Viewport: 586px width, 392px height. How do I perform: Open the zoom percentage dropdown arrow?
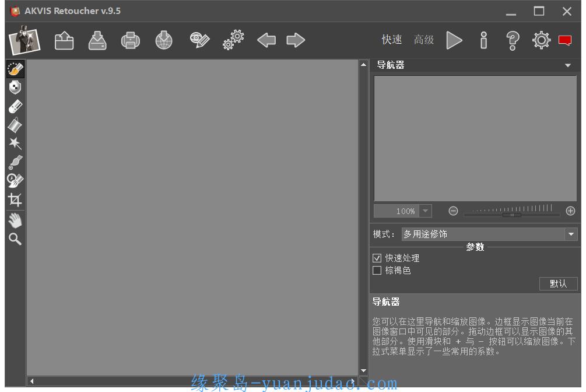pyautogui.click(x=425, y=211)
